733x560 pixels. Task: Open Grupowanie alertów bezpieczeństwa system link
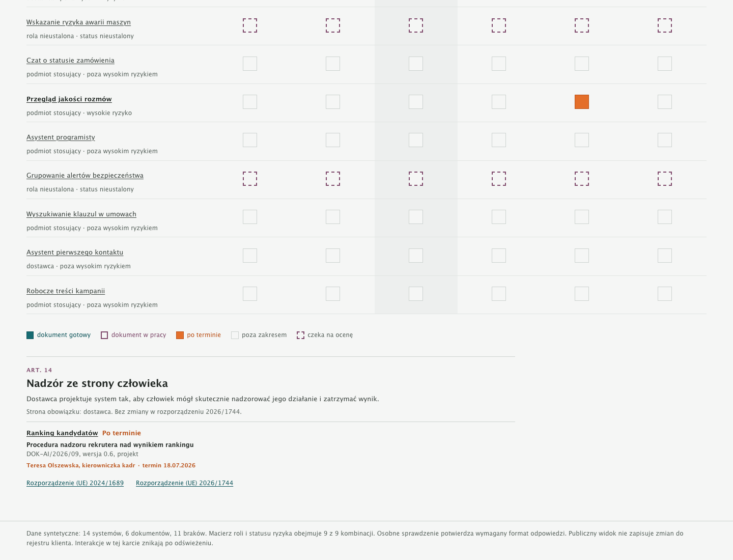tap(85, 176)
